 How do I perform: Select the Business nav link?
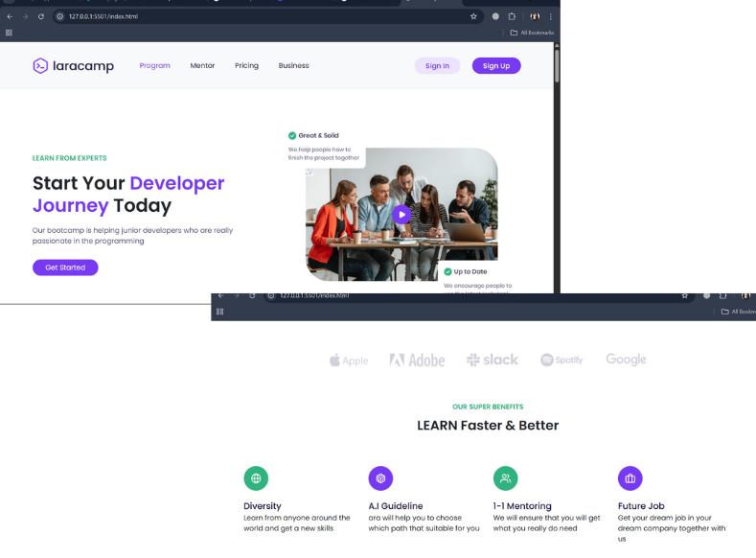(293, 65)
